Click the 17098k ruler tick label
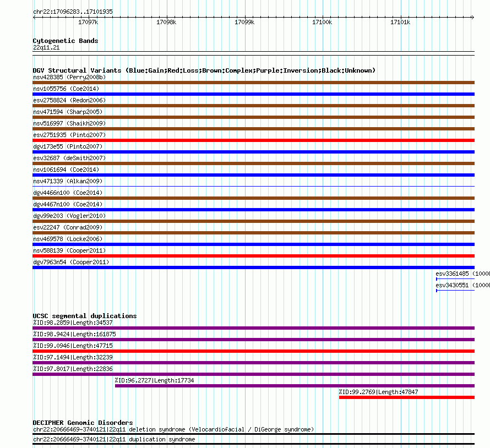This screenshot has width=490, height=448. [166, 22]
